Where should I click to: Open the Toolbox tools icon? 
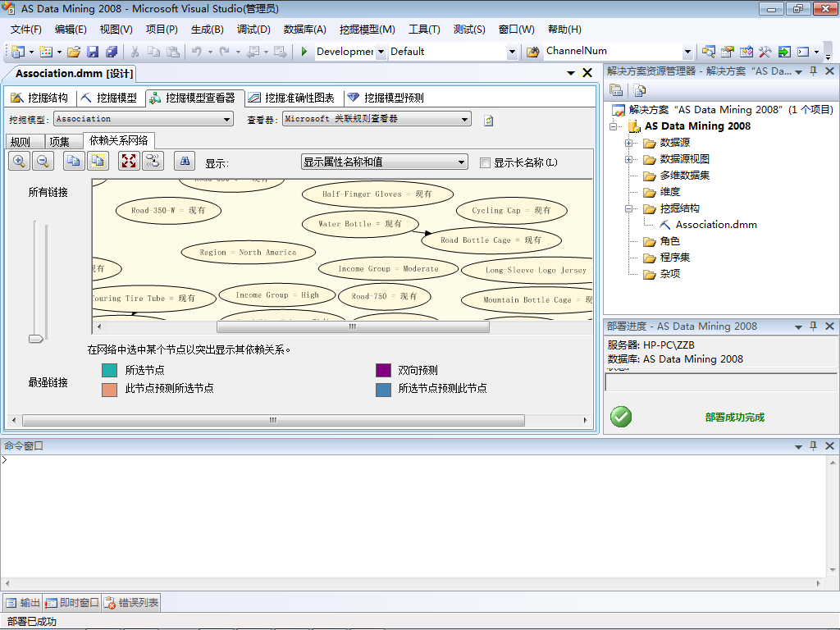click(x=765, y=52)
